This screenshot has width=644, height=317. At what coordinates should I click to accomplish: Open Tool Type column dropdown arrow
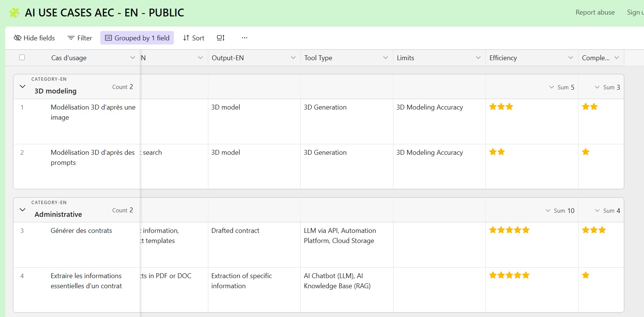(x=386, y=58)
